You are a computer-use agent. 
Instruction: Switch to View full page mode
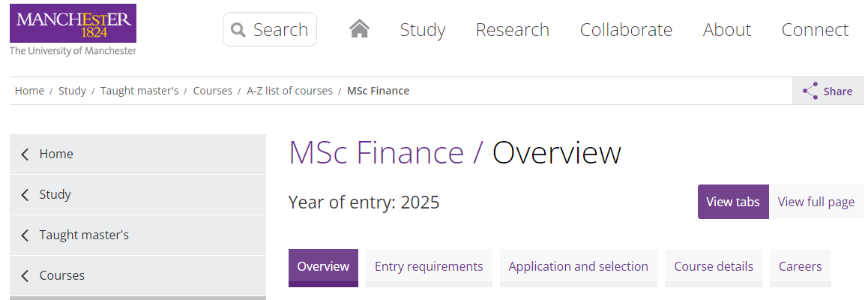(x=816, y=202)
